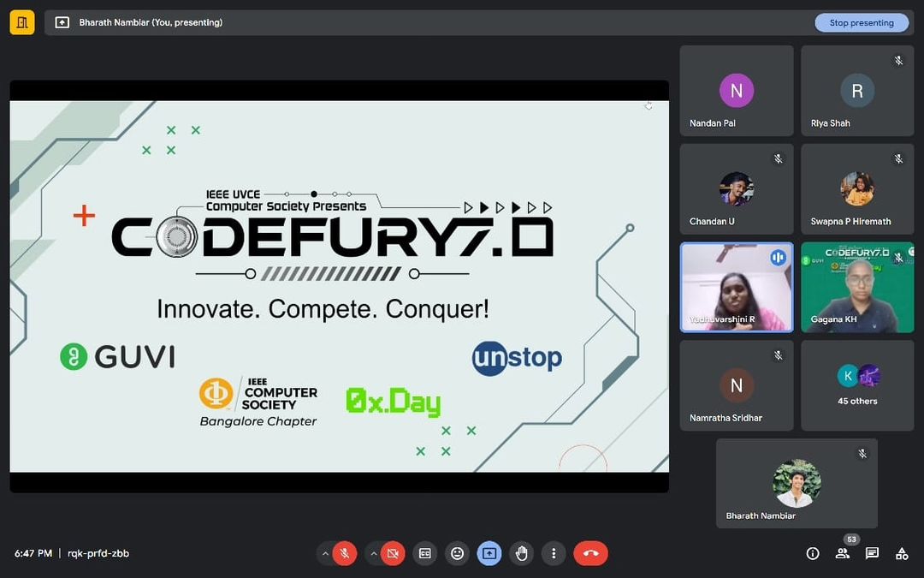The width and height of the screenshot is (924, 578).
Task: Click the muted mic icon on Bharath Nambiar's tile
Action: (x=862, y=453)
